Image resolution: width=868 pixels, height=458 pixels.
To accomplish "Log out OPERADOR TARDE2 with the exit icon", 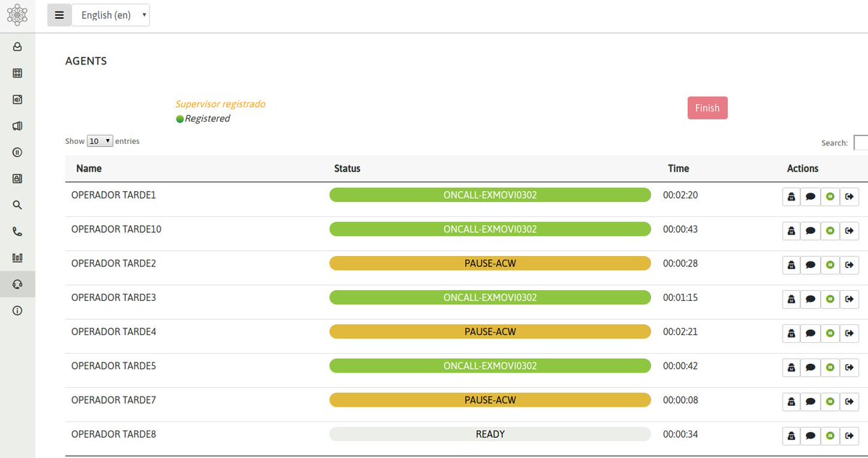I will 850,265.
